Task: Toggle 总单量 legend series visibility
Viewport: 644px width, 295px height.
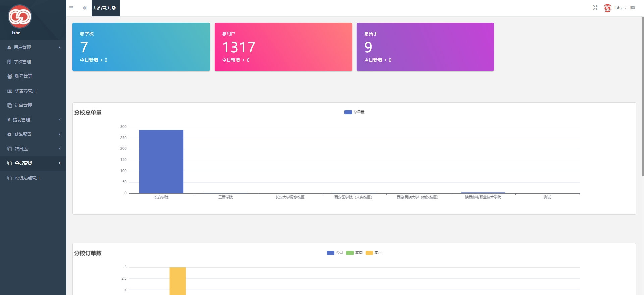Action: click(354, 112)
